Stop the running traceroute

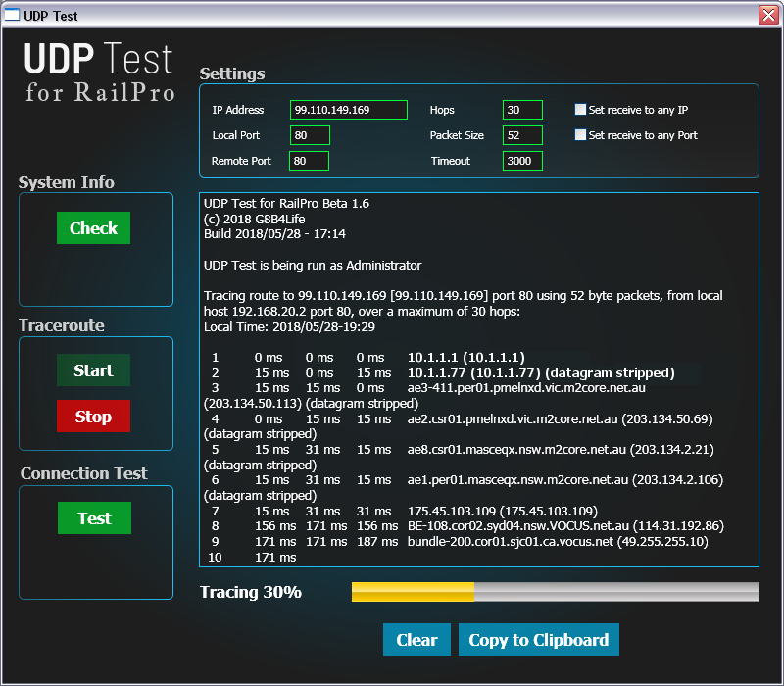click(x=93, y=416)
